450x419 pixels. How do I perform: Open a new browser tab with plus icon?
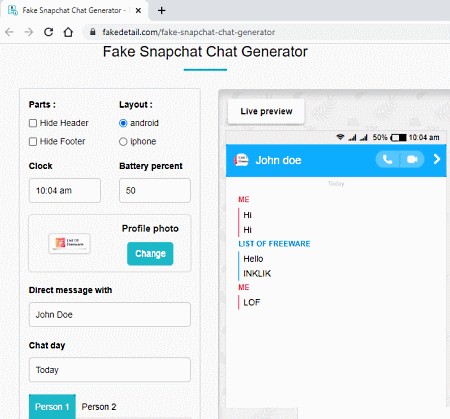pos(162,11)
